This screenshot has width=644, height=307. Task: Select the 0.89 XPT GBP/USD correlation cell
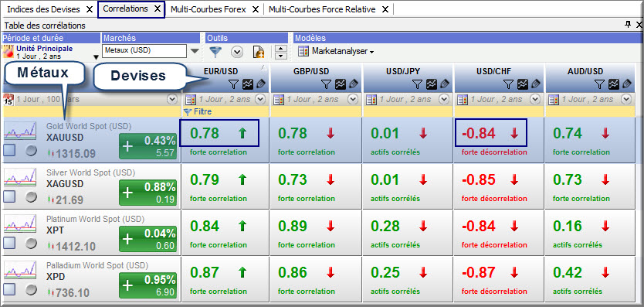pos(315,232)
